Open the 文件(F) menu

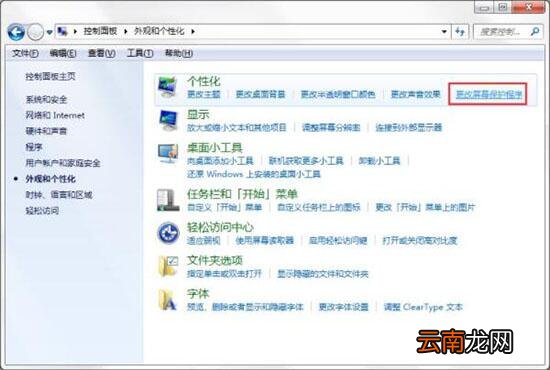coord(25,53)
